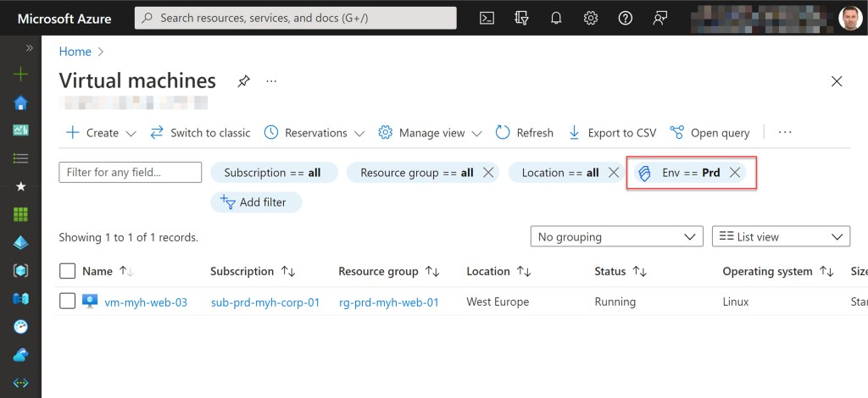Toggle the select-all checkbox beside Name
The height and width of the screenshot is (398, 868).
(68, 272)
